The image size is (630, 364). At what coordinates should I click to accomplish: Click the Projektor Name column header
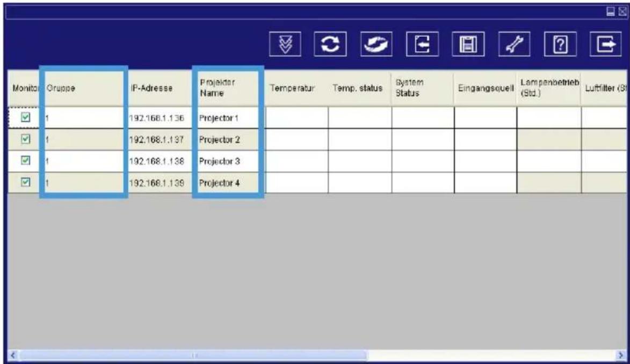(228, 88)
